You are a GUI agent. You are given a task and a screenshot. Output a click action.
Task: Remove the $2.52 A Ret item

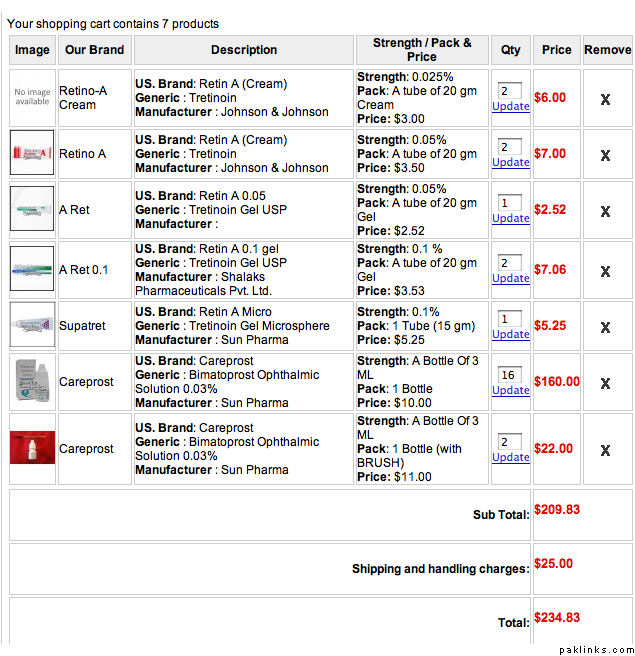point(605,211)
